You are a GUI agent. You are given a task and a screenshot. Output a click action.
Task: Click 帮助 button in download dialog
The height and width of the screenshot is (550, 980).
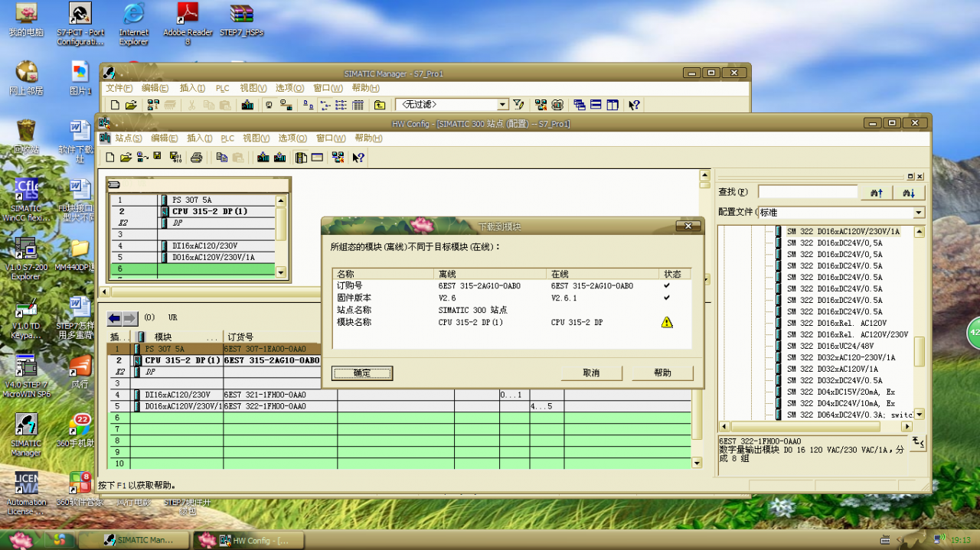tap(662, 373)
